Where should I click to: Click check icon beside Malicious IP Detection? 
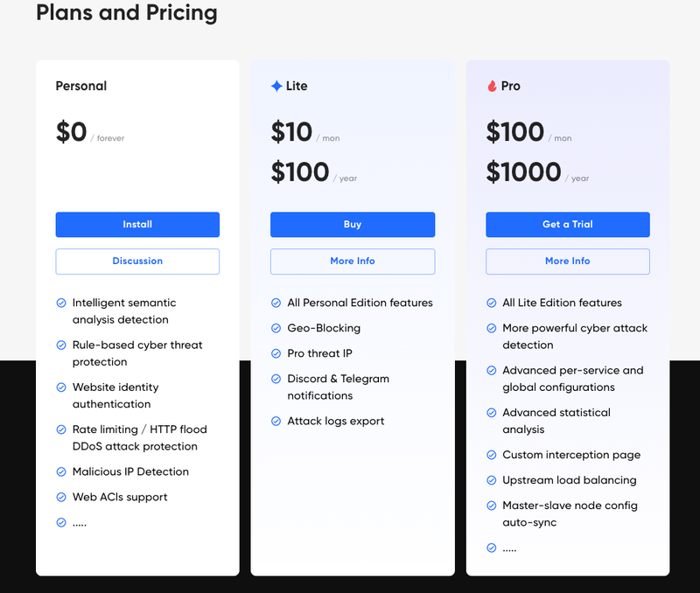coord(61,472)
